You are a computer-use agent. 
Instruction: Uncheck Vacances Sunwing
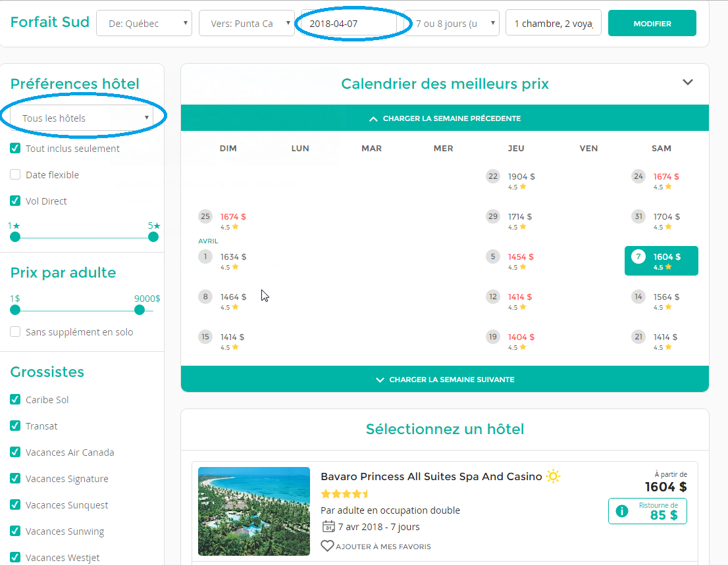pos(15,531)
